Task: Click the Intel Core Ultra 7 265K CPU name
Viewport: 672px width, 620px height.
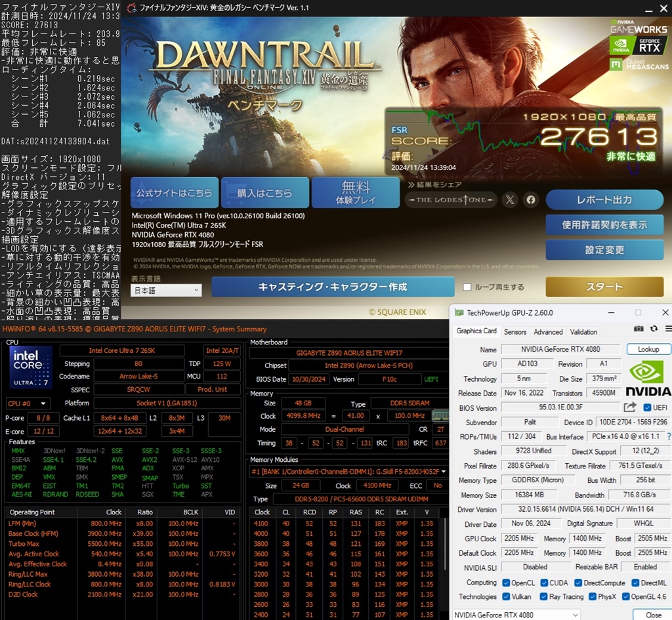Action: coord(121,350)
